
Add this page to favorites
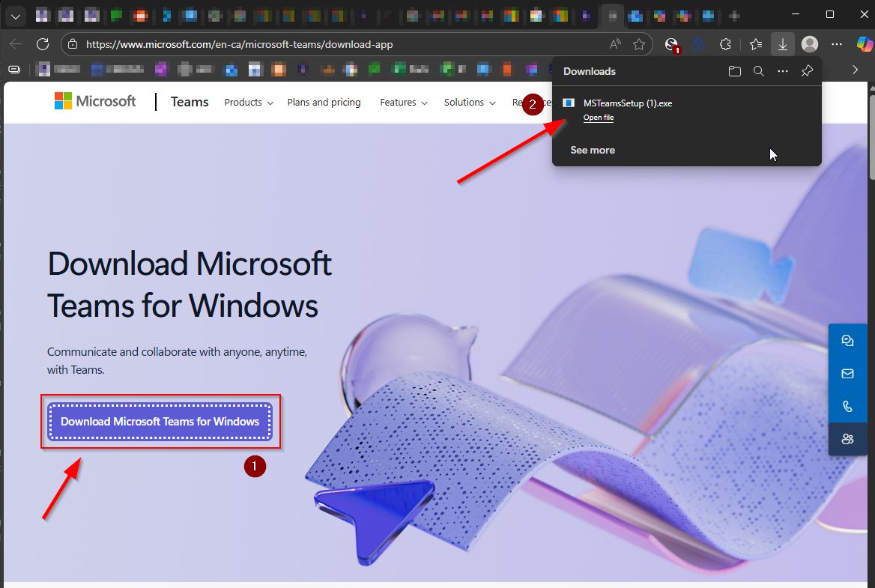[639, 44]
